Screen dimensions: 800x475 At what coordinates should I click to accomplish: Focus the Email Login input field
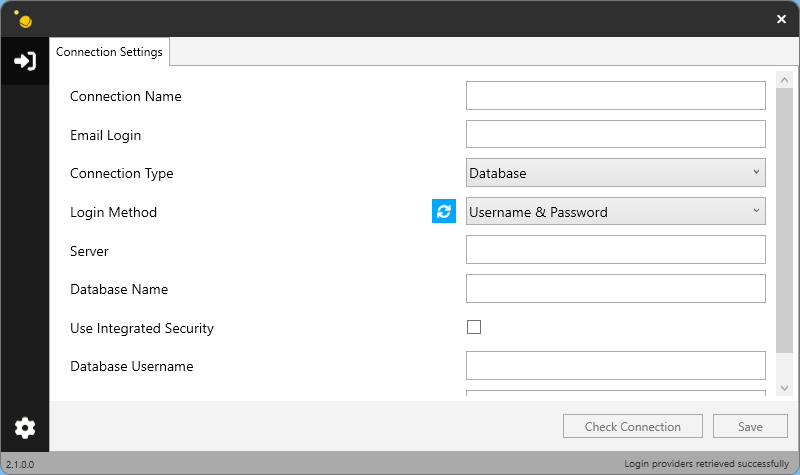pyautogui.click(x=616, y=134)
